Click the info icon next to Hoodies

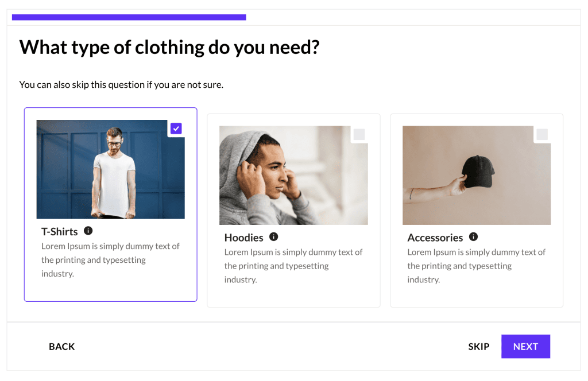point(274,237)
